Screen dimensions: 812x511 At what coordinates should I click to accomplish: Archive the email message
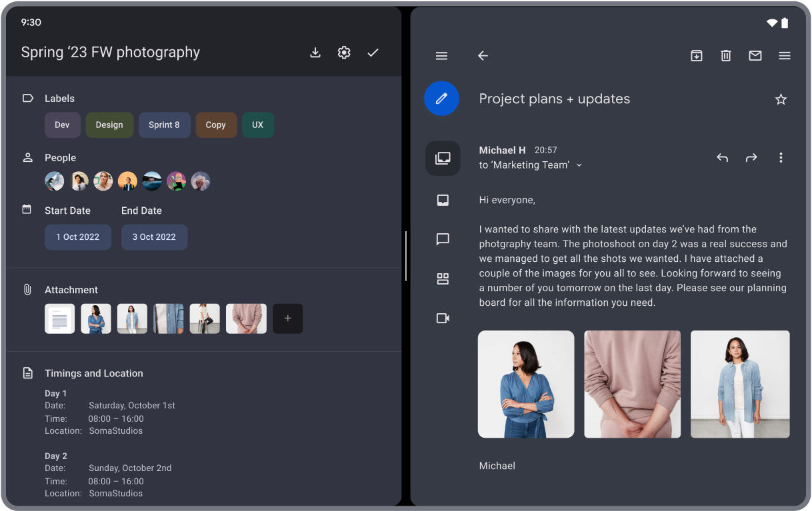pyautogui.click(x=697, y=56)
